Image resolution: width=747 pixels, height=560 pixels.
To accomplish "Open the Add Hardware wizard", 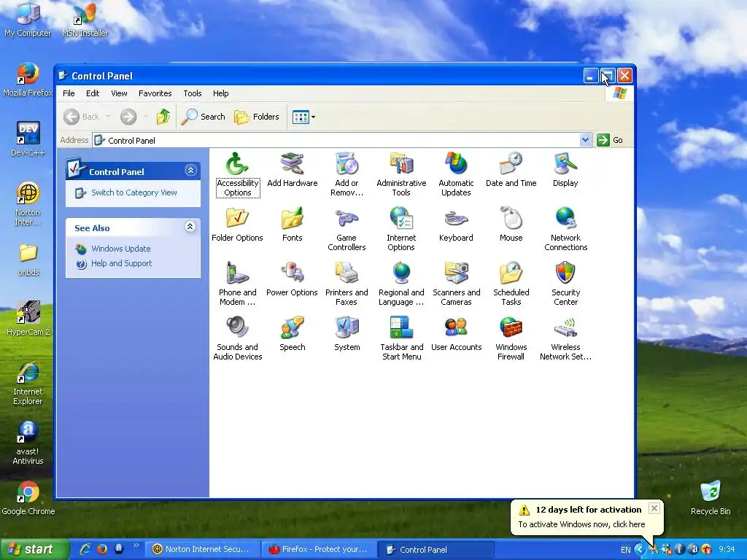I will (x=292, y=169).
